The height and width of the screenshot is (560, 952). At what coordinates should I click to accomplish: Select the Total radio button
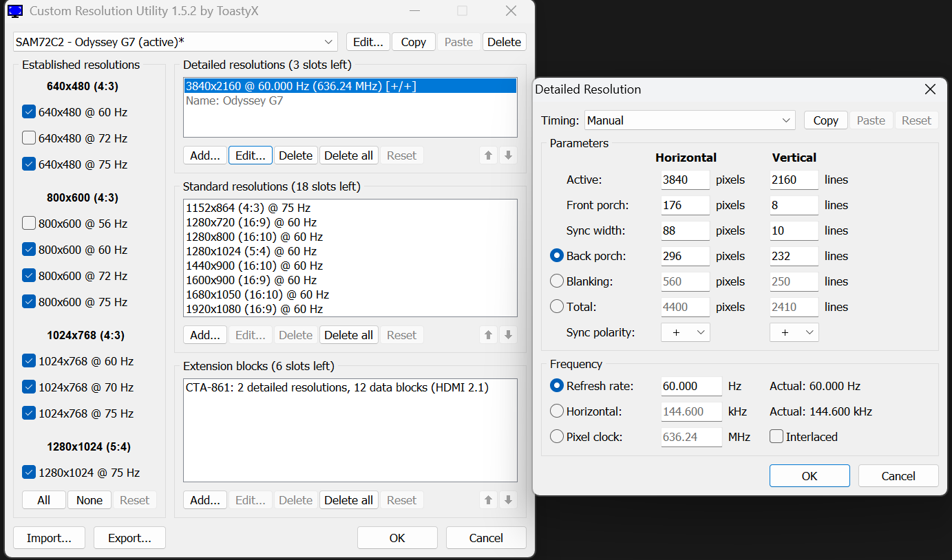(557, 307)
